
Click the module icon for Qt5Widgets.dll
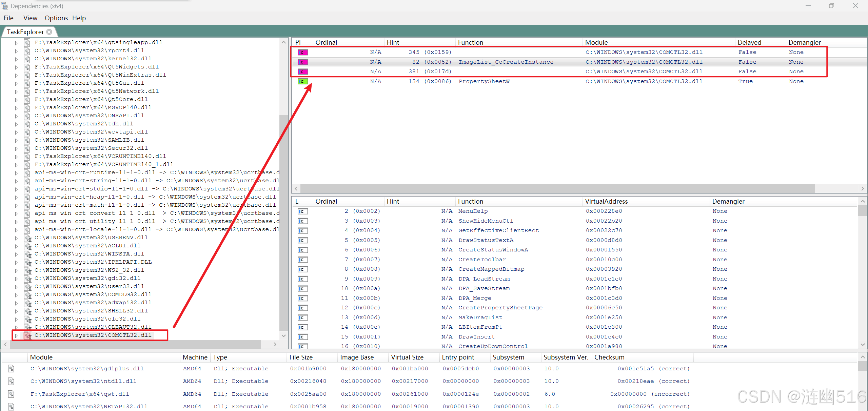(27, 67)
